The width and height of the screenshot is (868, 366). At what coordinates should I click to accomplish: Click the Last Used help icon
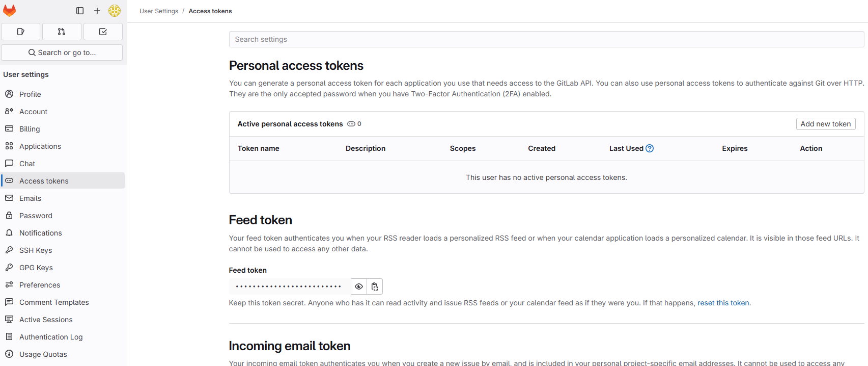coord(650,148)
